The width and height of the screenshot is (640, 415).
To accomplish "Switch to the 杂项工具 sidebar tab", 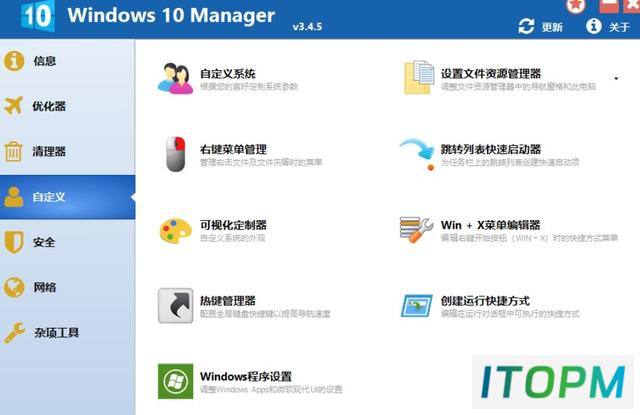I will (x=67, y=333).
